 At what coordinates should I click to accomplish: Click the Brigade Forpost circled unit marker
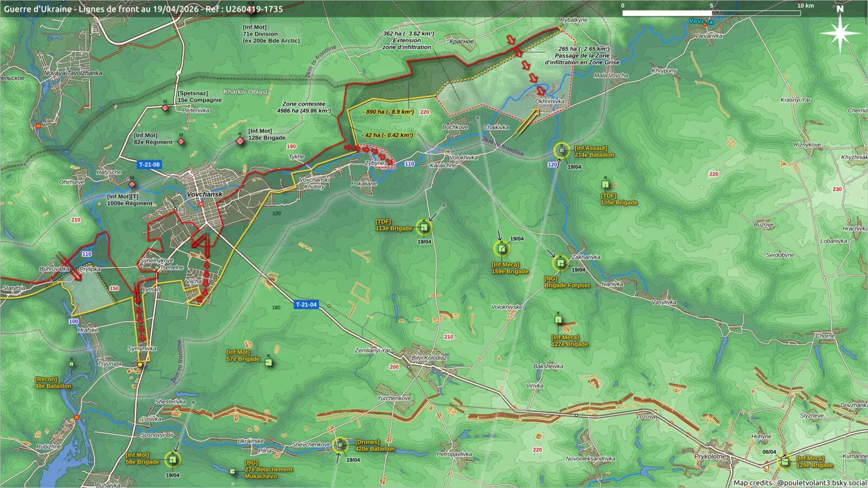[x=560, y=264]
